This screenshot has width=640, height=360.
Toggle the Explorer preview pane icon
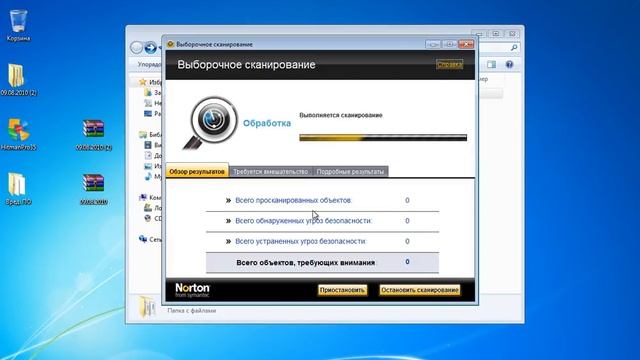point(491,64)
